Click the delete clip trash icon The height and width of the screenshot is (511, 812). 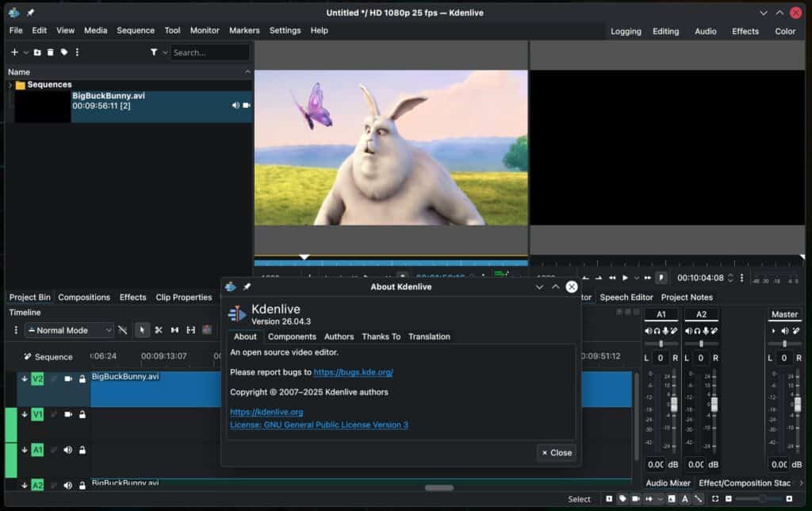click(x=50, y=52)
